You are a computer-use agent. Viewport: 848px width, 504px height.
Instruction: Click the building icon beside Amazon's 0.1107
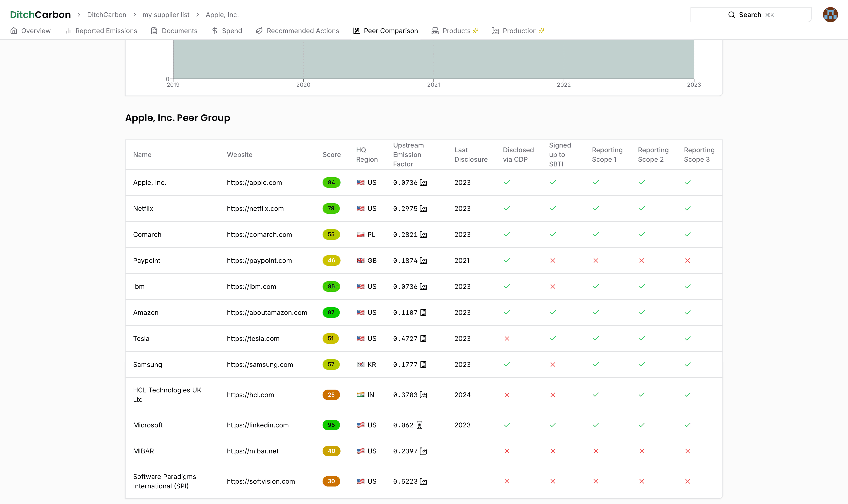(423, 313)
